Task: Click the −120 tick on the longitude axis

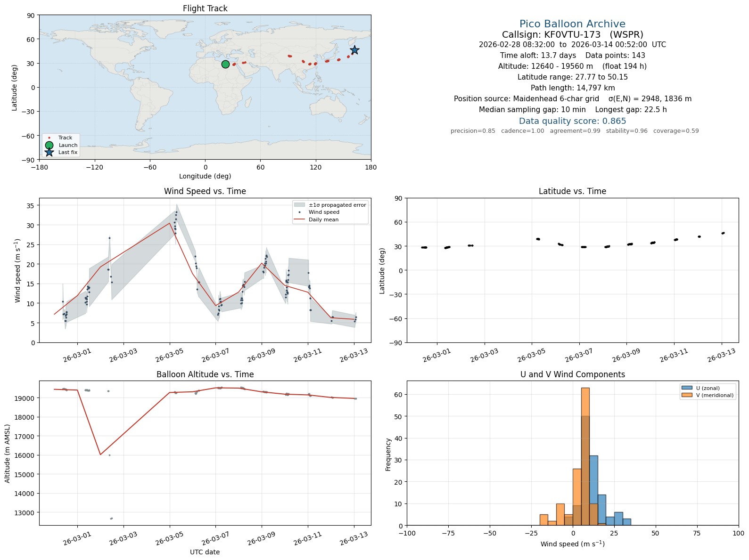Action: [94, 167]
